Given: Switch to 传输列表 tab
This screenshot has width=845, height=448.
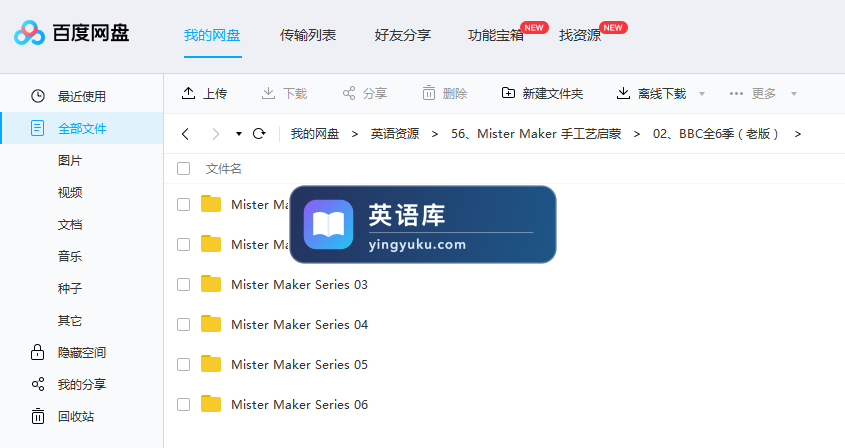Looking at the screenshot, I should point(308,35).
